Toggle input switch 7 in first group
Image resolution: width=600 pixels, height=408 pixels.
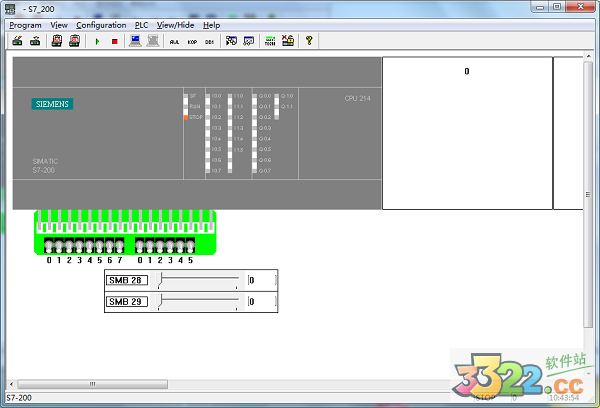pos(120,246)
